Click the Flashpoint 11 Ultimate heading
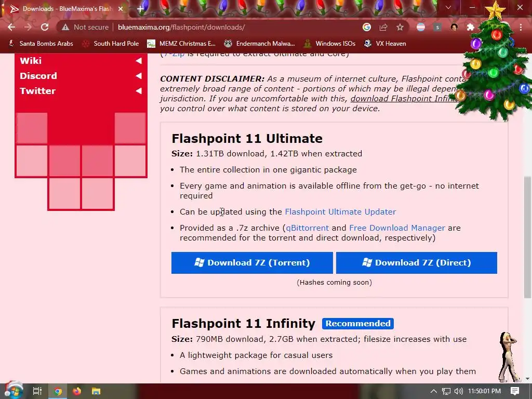The image size is (532, 399). coord(247,138)
